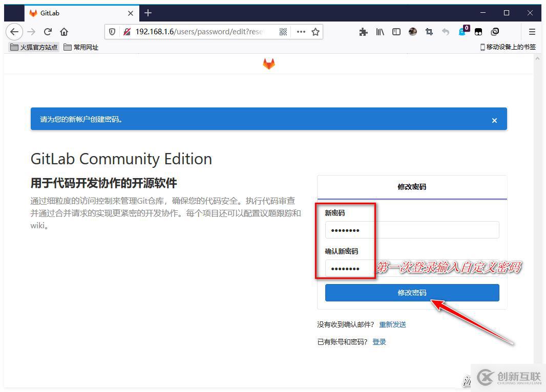Open the Firefox account avatar icon
The width and height of the screenshot is (546, 392).
413,31
